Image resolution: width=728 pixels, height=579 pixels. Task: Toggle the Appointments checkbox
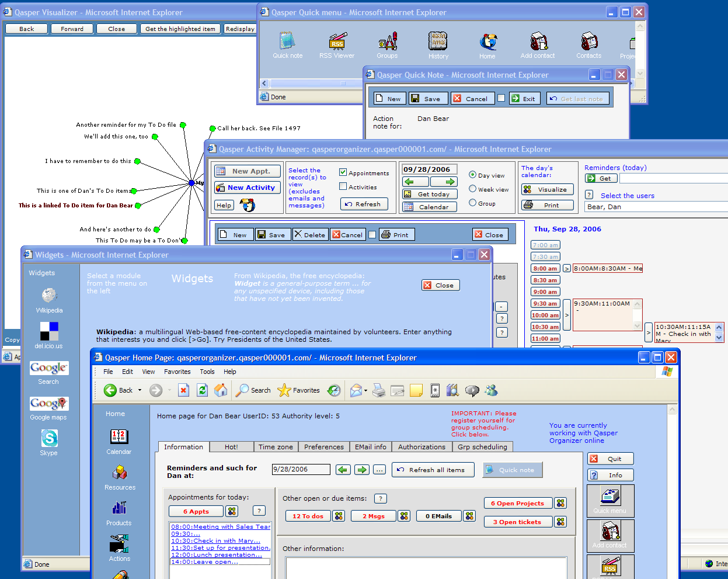pyautogui.click(x=343, y=172)
